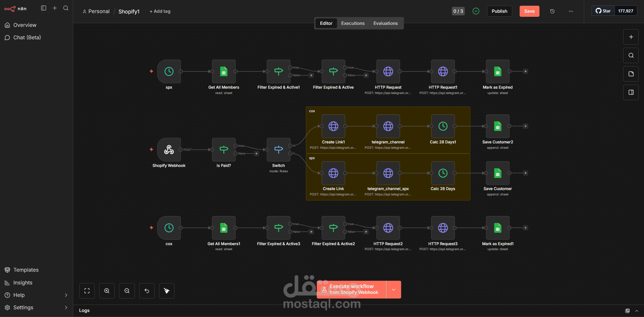Viewport: 644px width, 317px height.
Task: Open the Get All Members sheet node
Action: 224,72
